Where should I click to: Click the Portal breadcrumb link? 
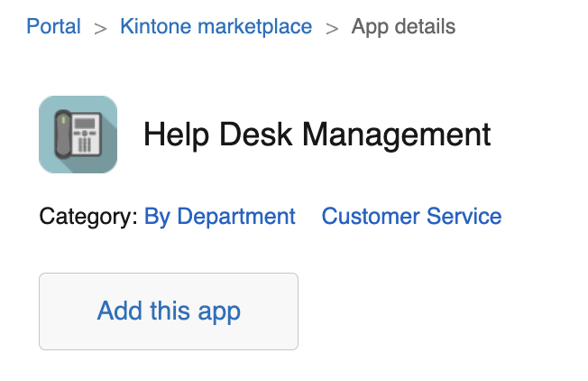coord(53,27)
